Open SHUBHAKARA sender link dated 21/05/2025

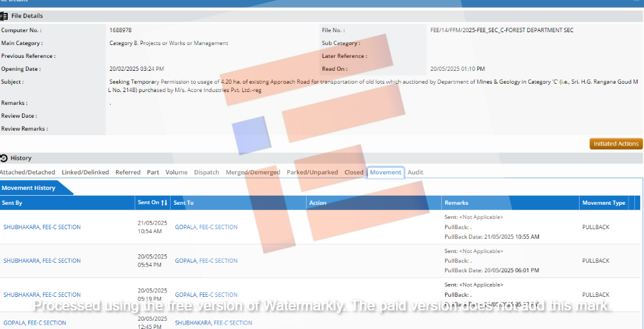(42, 227)
